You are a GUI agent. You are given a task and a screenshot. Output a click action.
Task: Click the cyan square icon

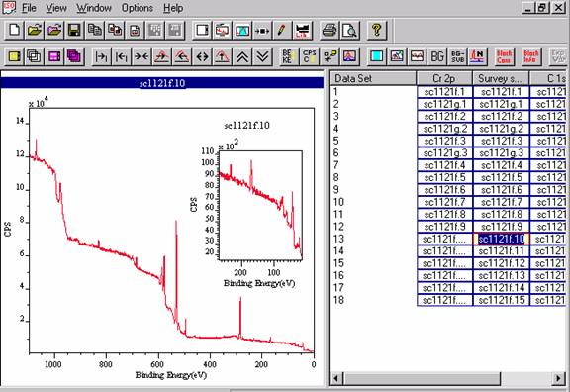[377, 56]
